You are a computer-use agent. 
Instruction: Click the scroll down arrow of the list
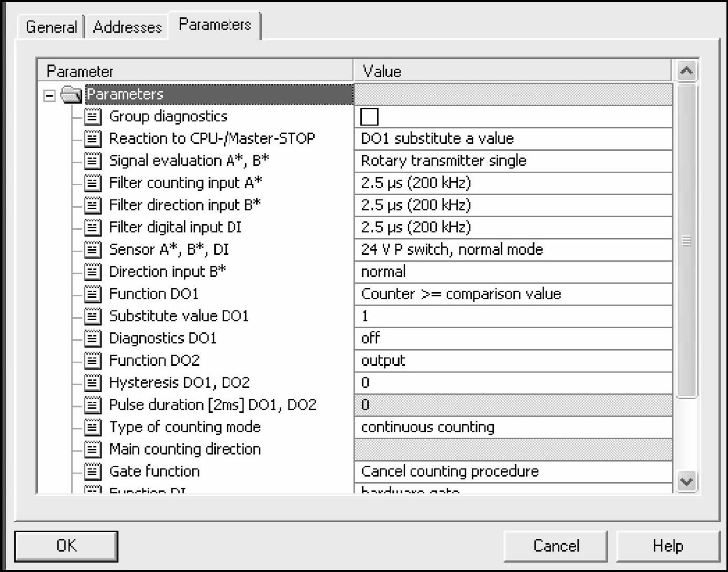click(x=686, y=481)
